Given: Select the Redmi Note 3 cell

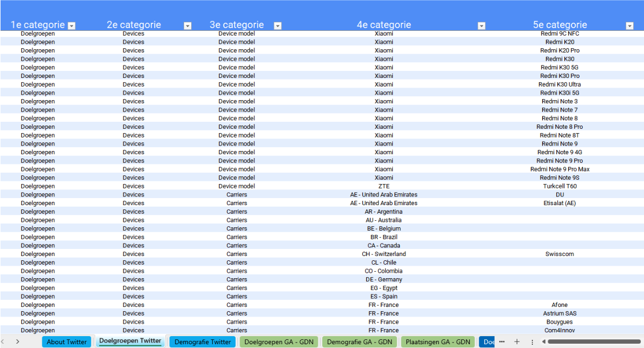Looking at the screenshot, I should click(x=560, y=101).
